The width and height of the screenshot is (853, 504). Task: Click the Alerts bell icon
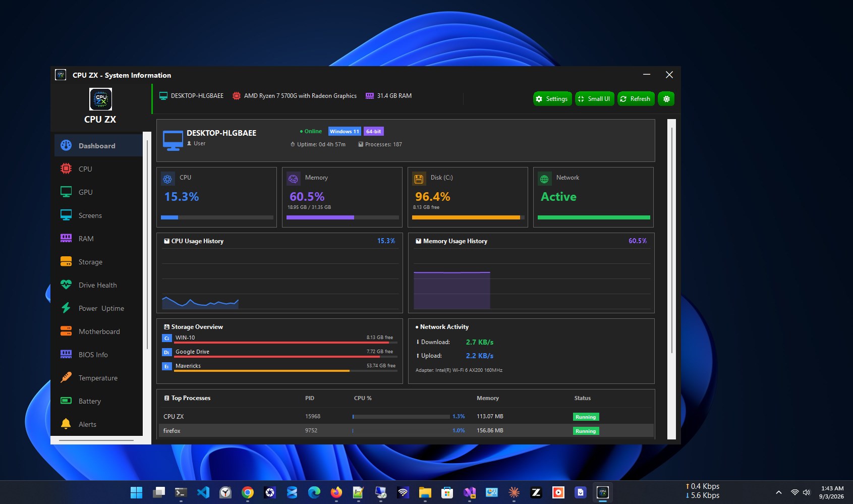(66, 424)
